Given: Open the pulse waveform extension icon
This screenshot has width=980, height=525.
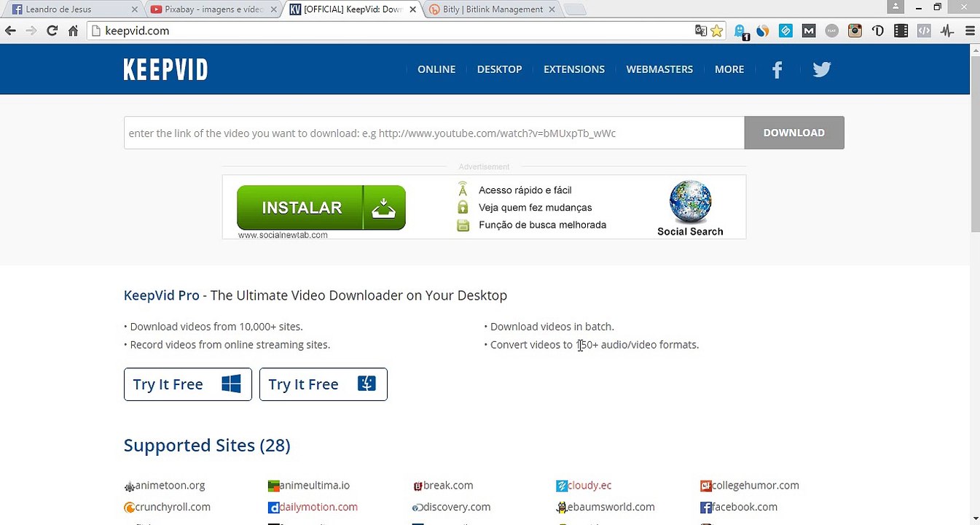Looking at the screenshot, I should 947,31.
